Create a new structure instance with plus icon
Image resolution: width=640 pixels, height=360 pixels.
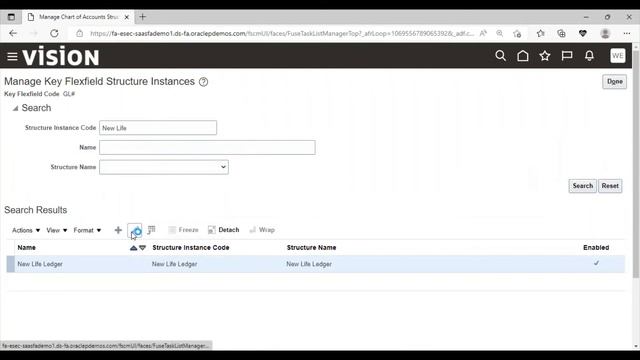[x=118, y=230]
